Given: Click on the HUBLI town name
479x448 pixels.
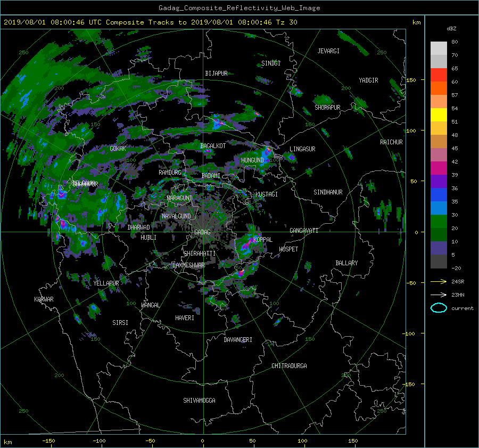Looking at the screenshot, I should [148, 237].
